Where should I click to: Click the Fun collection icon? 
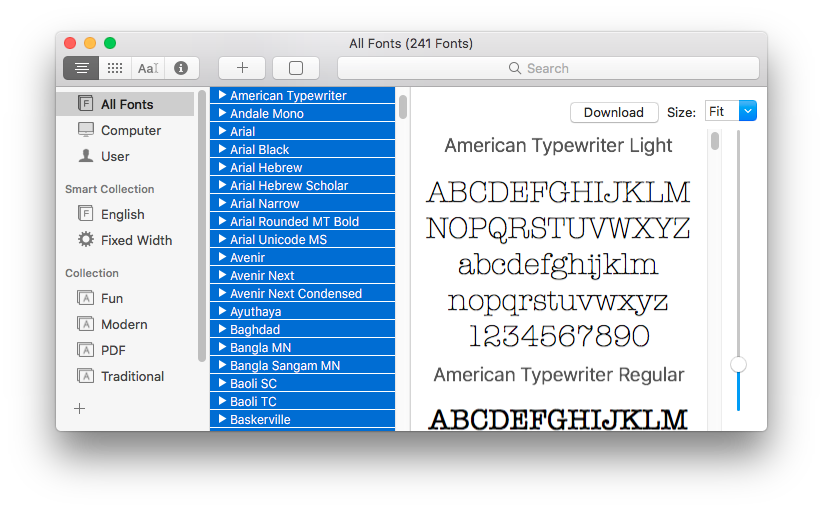coord(86,298)
